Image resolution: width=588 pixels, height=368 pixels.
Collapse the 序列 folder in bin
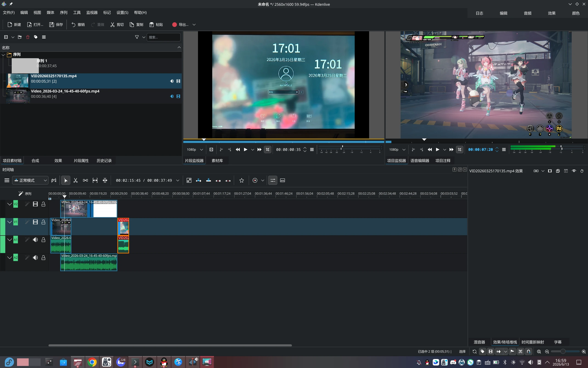click(x=3, y=55)
